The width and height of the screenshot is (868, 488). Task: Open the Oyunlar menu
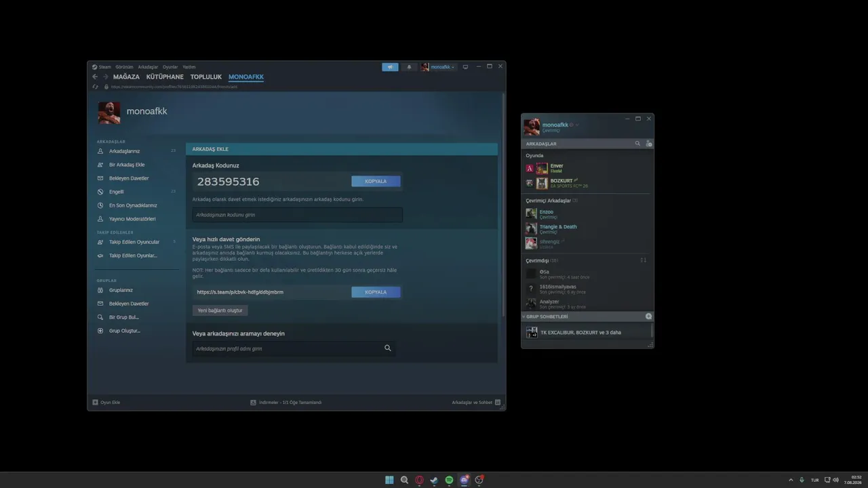point(170,67)
